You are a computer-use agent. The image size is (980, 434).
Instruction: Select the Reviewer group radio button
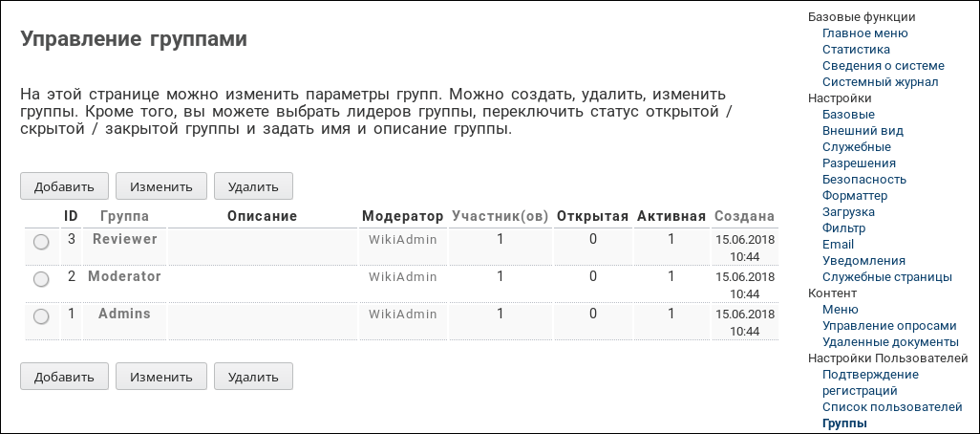tap(41, 243)
